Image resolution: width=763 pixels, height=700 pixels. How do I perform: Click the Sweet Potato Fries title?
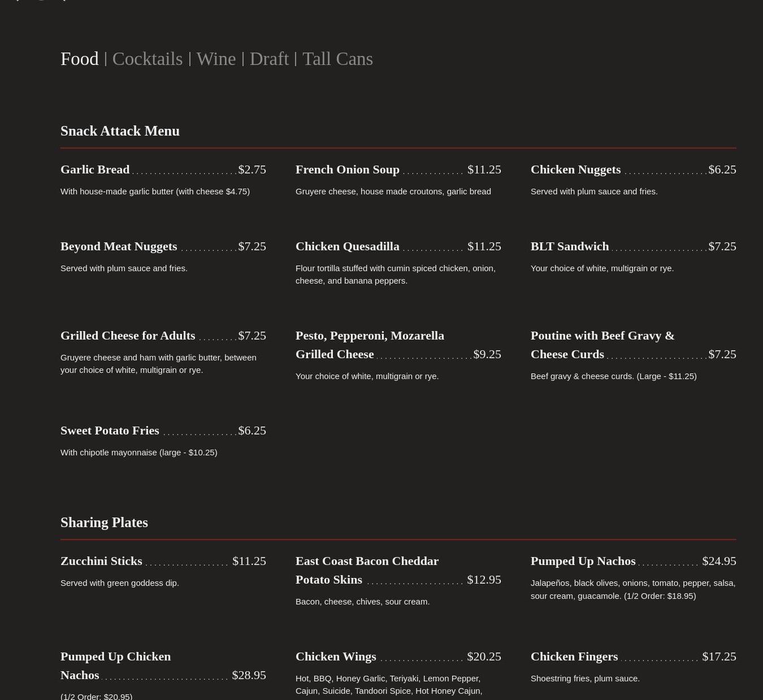click(x=110, y=431)
